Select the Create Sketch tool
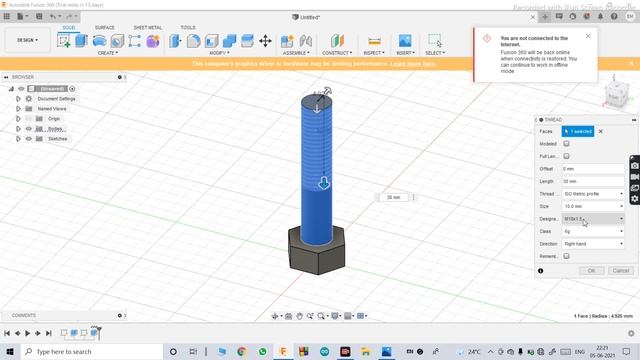The image size is (640, 360). coord(64,41)
